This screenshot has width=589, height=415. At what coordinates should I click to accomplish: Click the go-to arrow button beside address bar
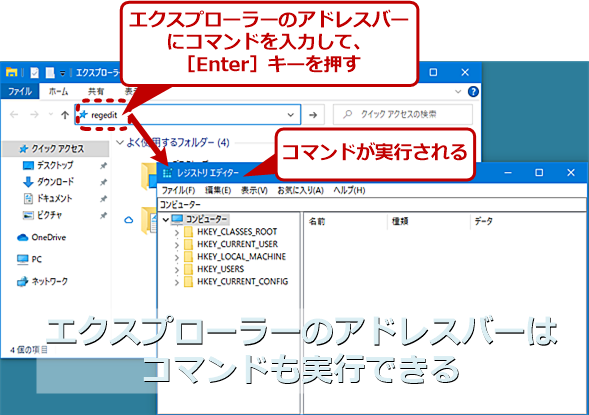pos(313,115)
